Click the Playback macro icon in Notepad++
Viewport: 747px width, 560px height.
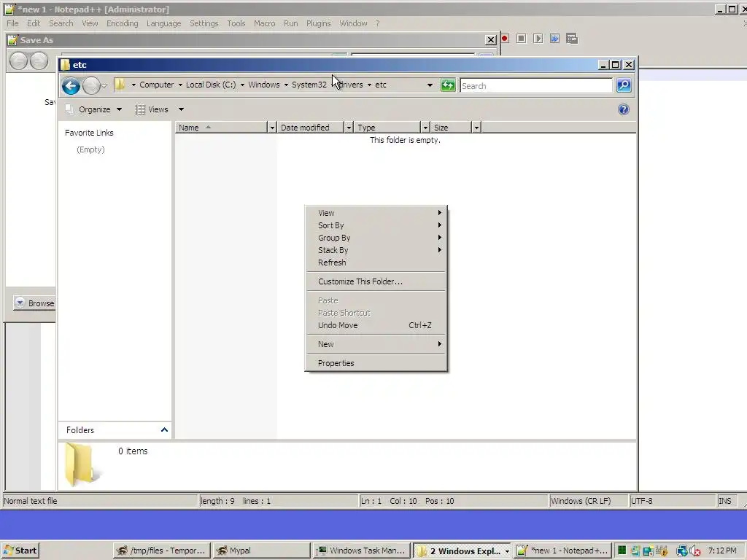538,39
